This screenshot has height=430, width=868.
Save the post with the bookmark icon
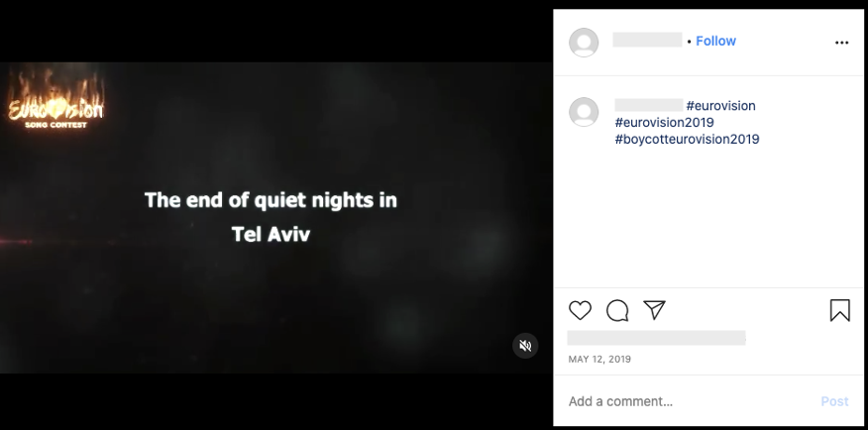click(x=839, y=310)
